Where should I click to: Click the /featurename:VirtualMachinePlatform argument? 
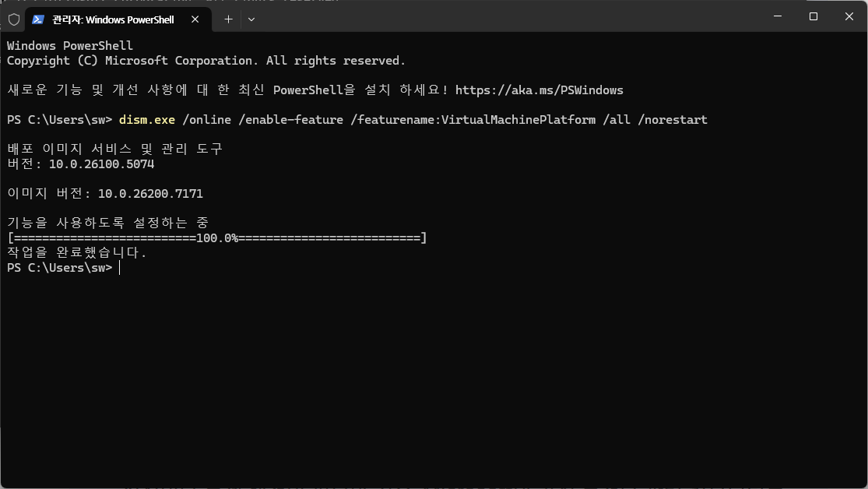473,120
